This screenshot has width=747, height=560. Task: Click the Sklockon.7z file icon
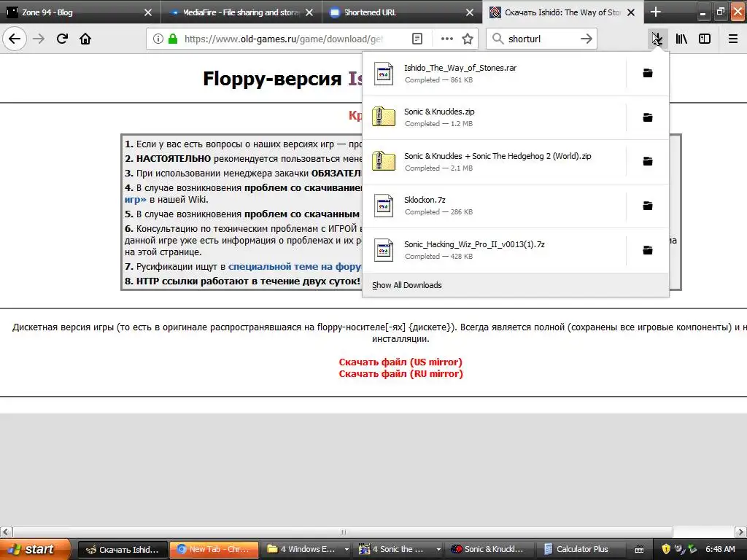[x=384, y=206]
